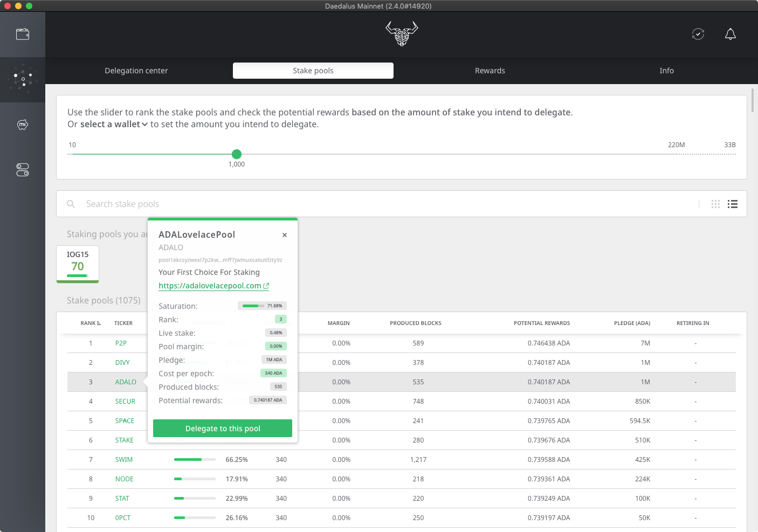The height and width of the screenshot is (532, 758).
Task: Switch to grid view of pools
Action: (x=715, y=204)
